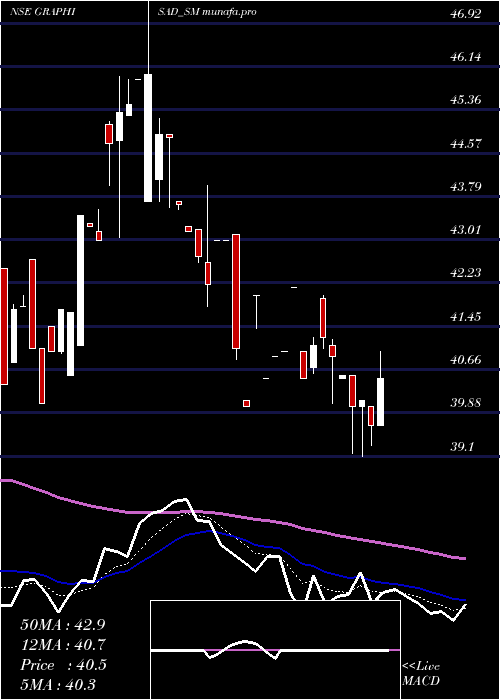
Task: Click the 44.57 price axis label
Action: point(466,143)
